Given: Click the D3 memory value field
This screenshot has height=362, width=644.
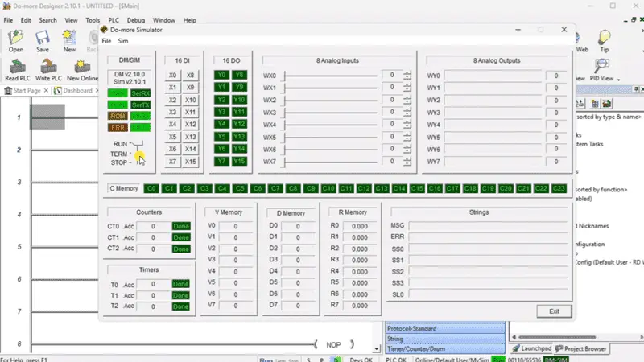Looking at the screenshot, I should 298,260.
